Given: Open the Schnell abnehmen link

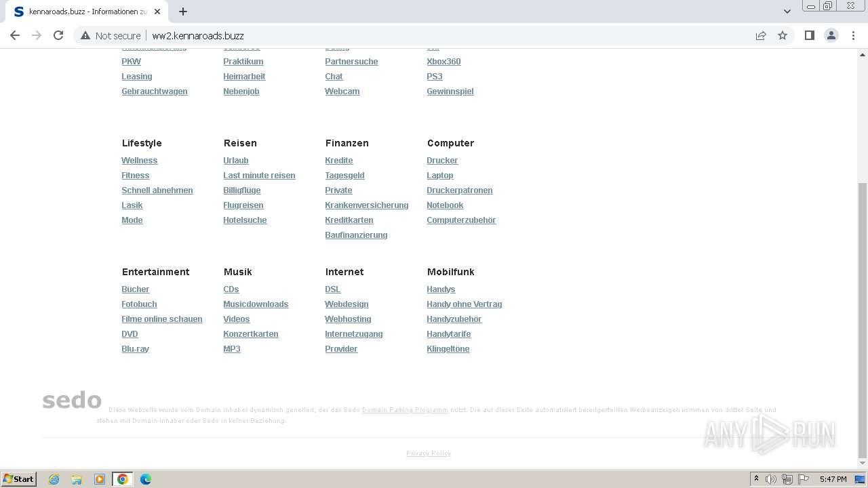Looking at the screenshot, I should [157, 190].
